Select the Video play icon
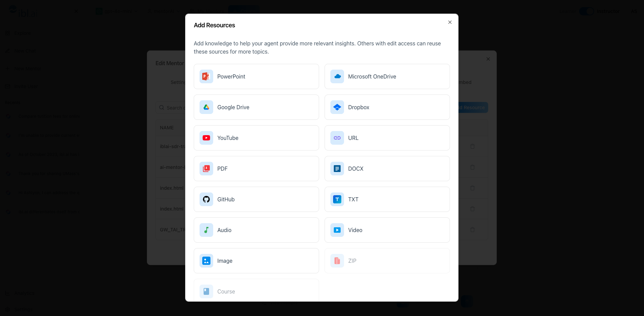The image size is (644, 316). pyautogui.click(x=337, y=230)
